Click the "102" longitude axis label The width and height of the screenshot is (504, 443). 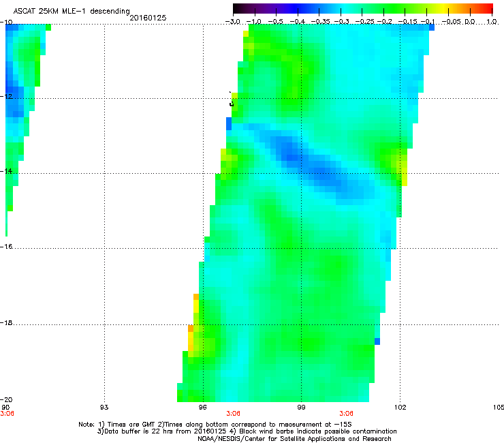tap(400, 408)
